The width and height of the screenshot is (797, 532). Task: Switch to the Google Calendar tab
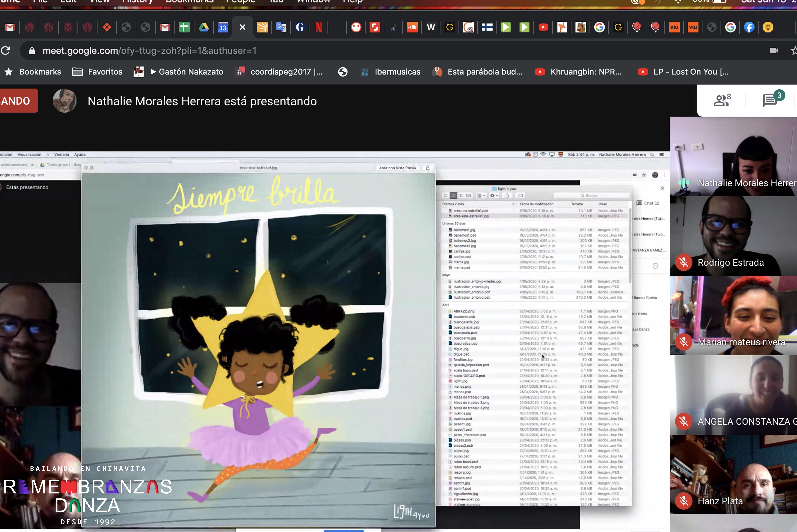point(223,27)
